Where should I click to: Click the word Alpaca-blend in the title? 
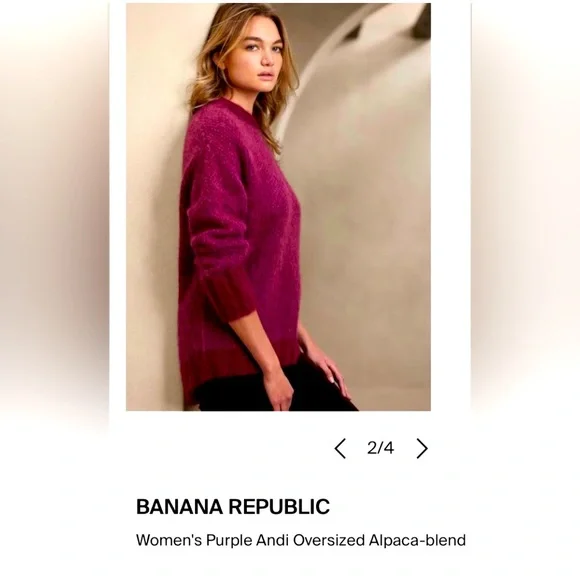417,540
